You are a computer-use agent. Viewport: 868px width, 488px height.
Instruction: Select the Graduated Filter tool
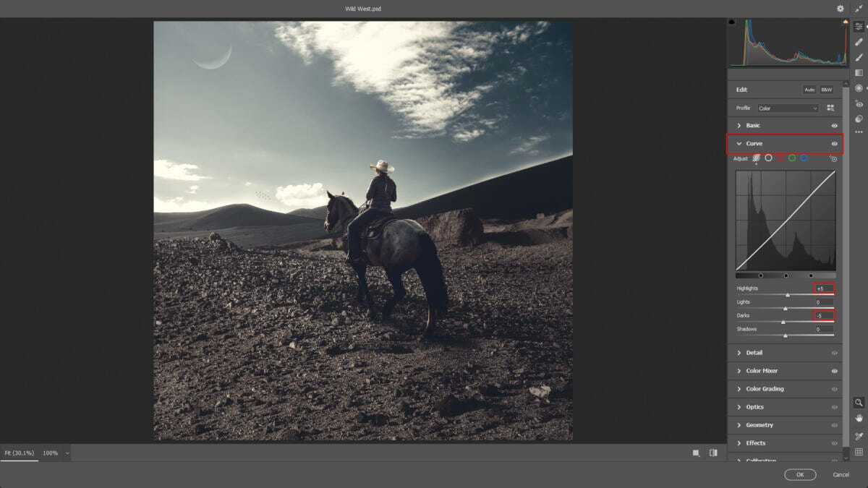(859, 72)
